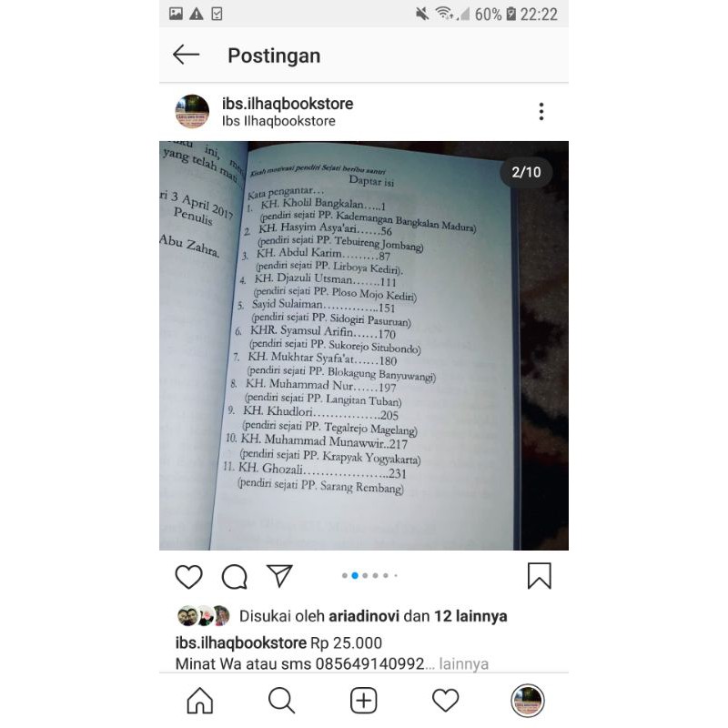Open ibs.ilhaqbookstore username in post header

(288, 104)
